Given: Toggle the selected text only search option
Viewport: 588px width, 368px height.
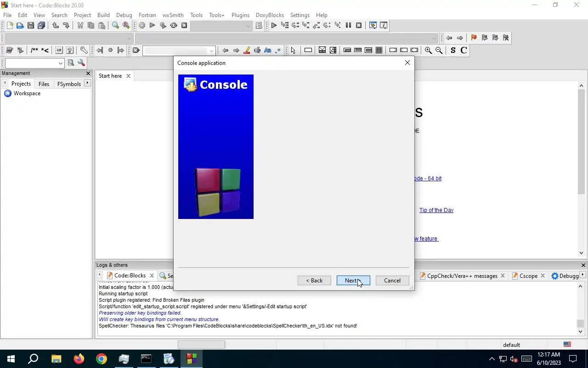Looking at the screenshot, I should pos(257,51).
